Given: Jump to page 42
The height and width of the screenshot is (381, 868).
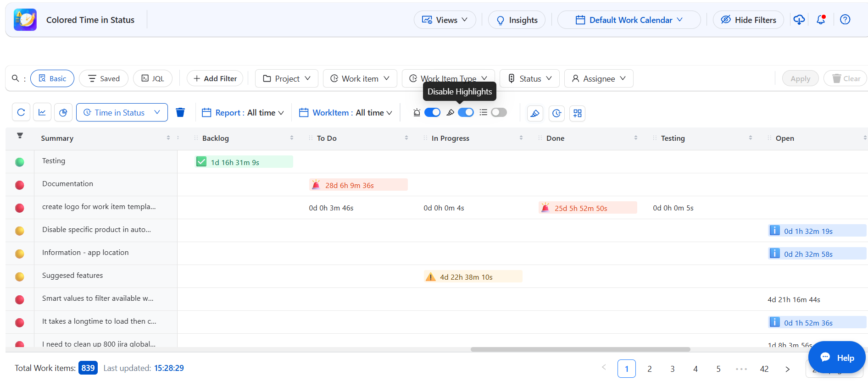Looking at the screenshot, I should (x=764, y=369).
